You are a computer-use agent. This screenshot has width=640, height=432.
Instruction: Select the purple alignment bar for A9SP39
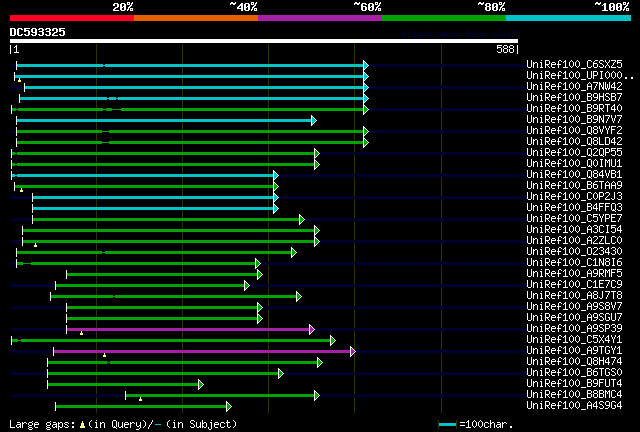click(188, 330)
